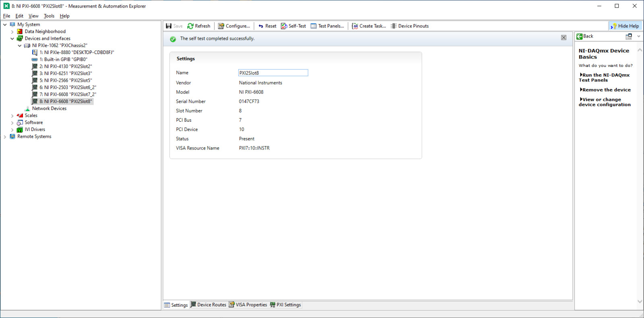Viewport: 644px width, 318px height.
Task: Open the Configure dialog icon
Action: click(x=221, y=26)
